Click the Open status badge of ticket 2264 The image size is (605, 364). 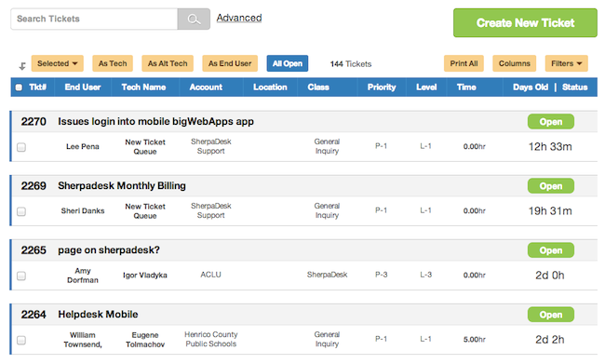[x=551, y=315]
